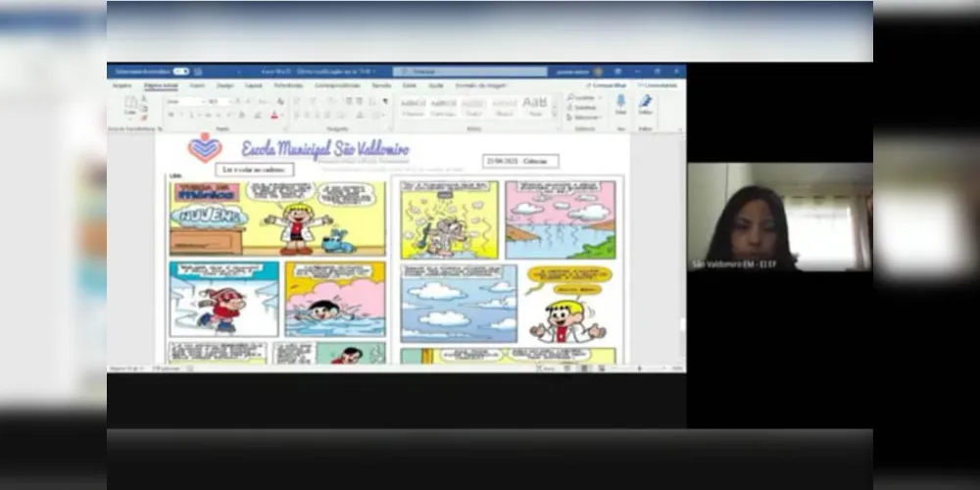Open the Arquivo tab
The image size is (980, 490).
122,85
